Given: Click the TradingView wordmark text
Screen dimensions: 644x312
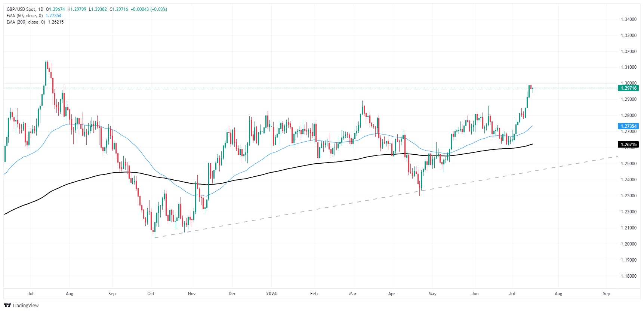Looking at the screenshot, I should (x=25, y=305).
